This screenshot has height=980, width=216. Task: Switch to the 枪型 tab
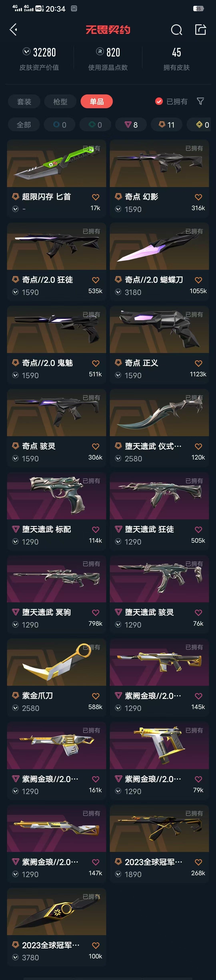click(x=60, y=102)
